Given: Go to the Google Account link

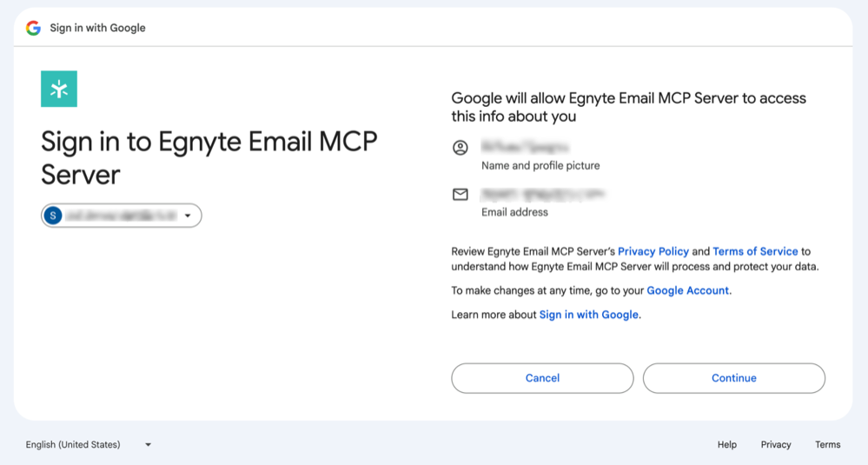Looking at the screenshot, I should pyautogui.click(x=687, y=290).
